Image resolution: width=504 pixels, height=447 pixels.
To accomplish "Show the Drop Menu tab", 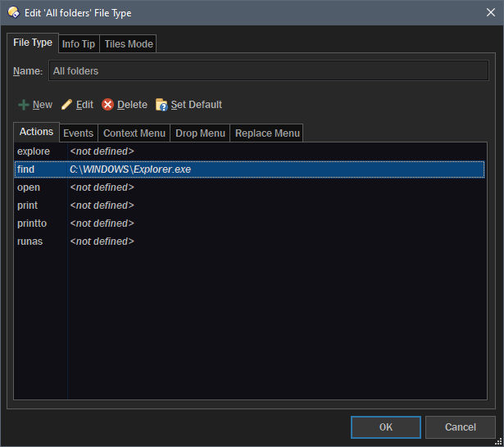I will pos(200,133).
